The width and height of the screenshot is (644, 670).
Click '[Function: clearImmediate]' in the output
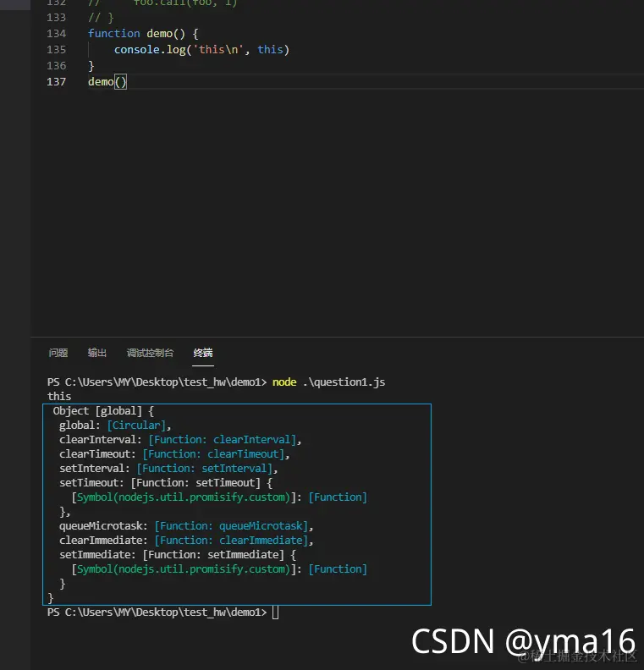231,541
